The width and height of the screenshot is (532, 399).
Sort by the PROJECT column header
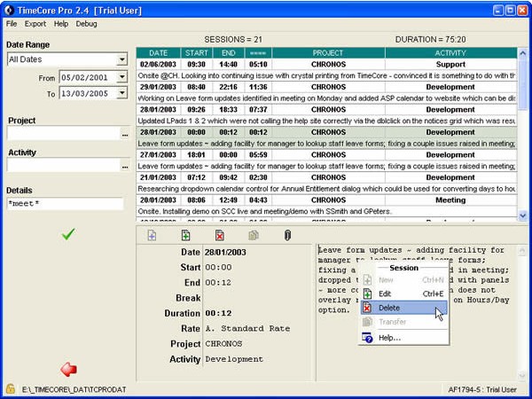[328, 53]
